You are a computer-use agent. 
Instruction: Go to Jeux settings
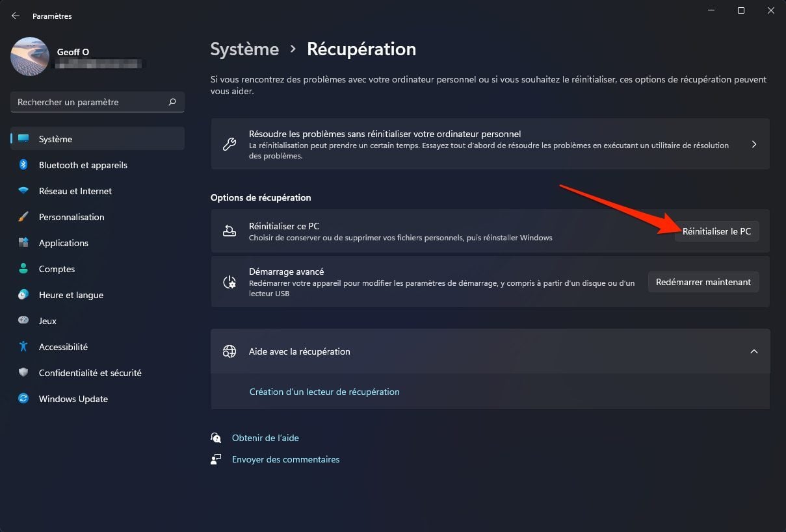[98, 321]
